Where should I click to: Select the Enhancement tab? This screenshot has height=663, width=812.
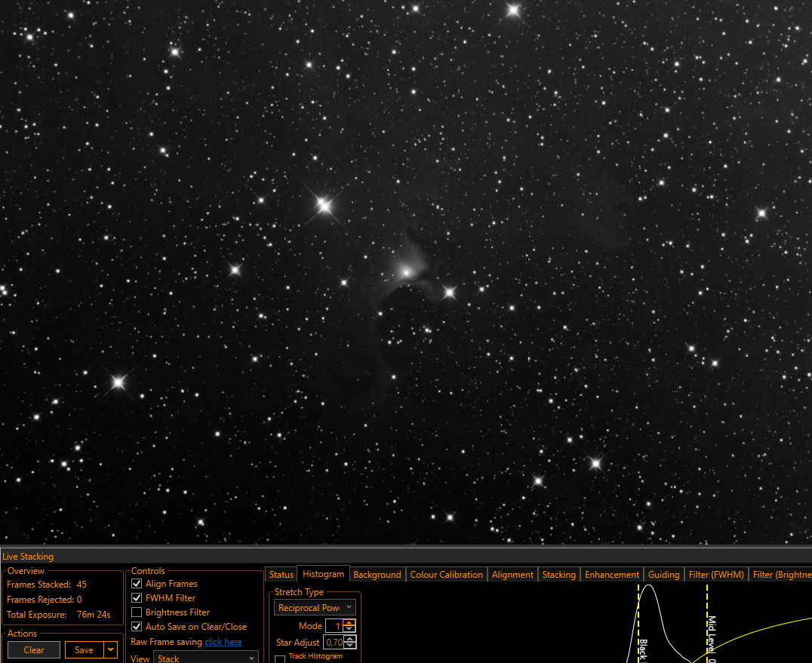pos(611,575)
